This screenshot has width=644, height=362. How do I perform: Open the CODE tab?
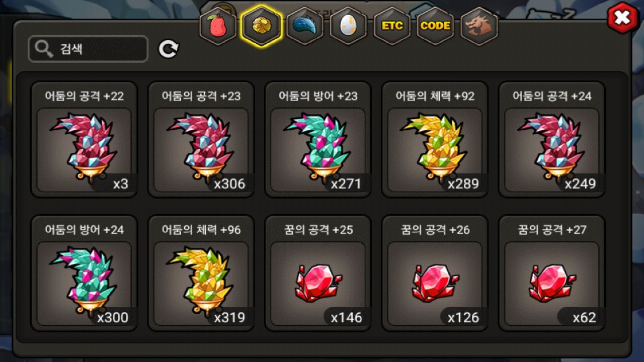point(435,26)
